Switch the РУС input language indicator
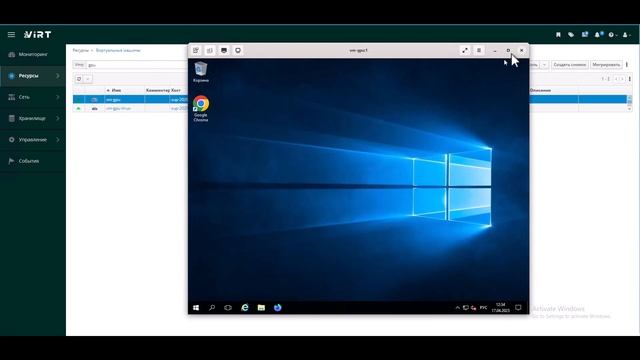Viewport: 640px width, 360px height. [483, 308]
